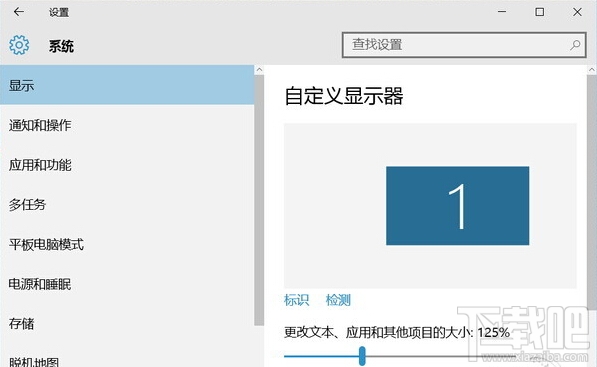Click the 标识 link
Viewport: 597px width, 367px height.
click(x=296, y=300)
